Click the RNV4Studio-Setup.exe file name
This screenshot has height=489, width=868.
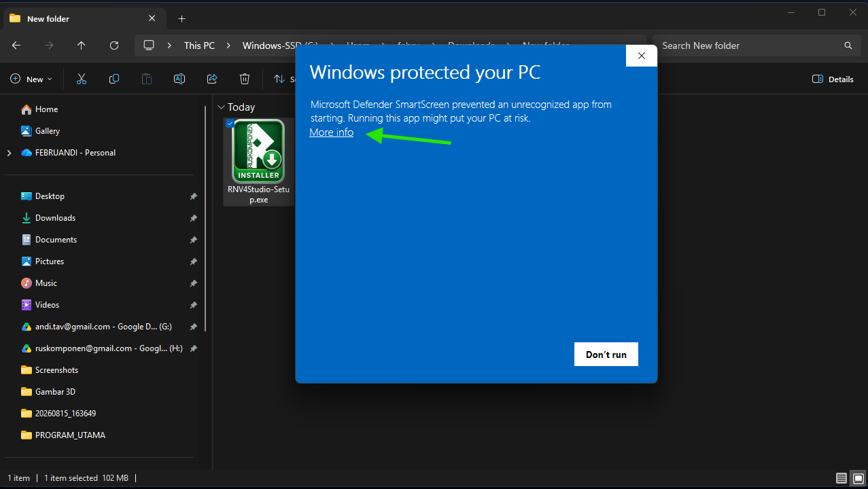click(x=258, y=195)
